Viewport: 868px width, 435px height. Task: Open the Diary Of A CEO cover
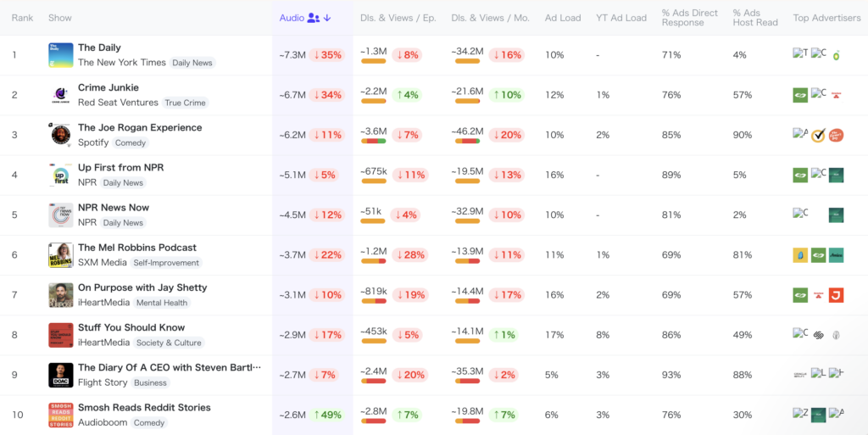pos(61,375)
